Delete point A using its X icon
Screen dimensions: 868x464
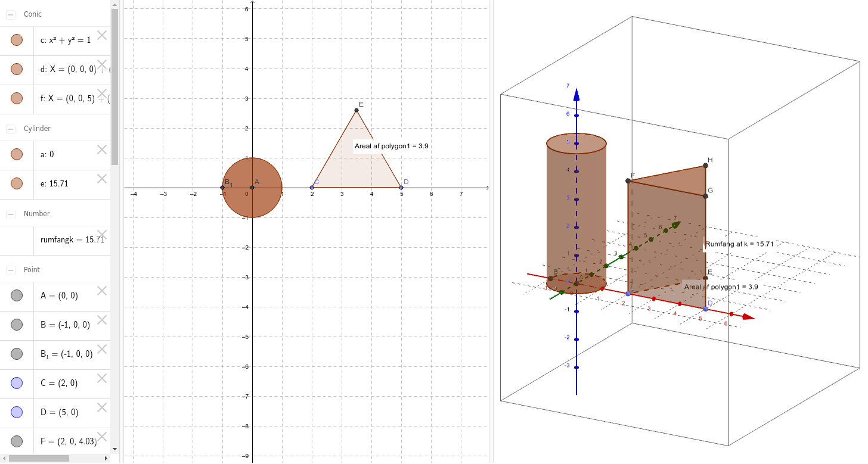coord(101,290)
